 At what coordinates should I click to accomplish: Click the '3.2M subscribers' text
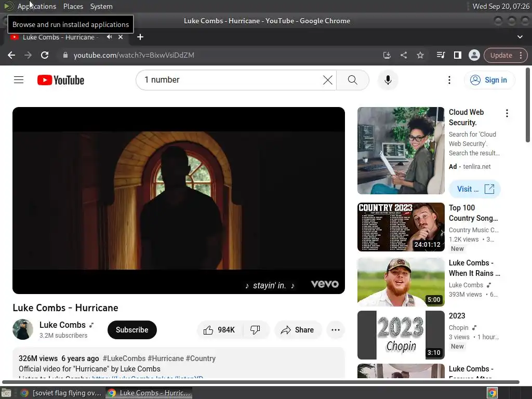(63, 336)
